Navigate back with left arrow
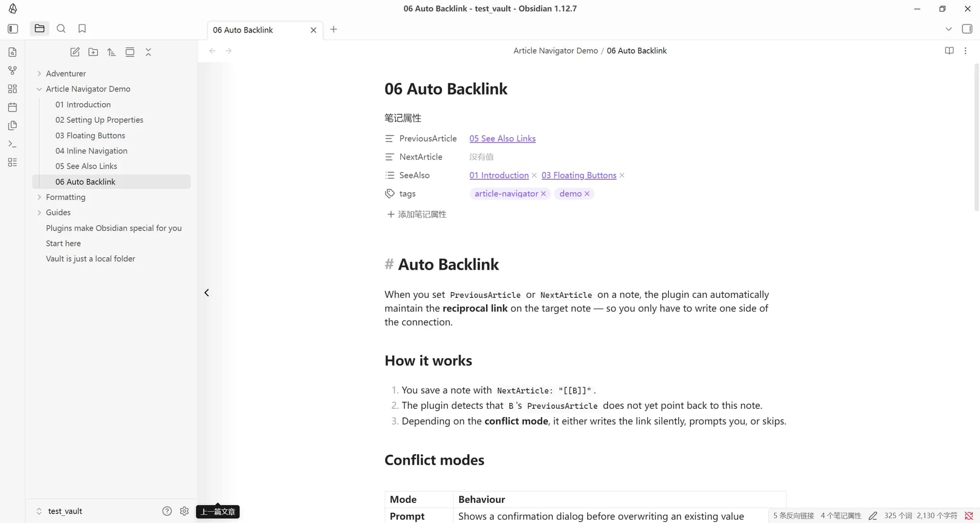Viewport: 980px width, 523px height. [212, 51]
